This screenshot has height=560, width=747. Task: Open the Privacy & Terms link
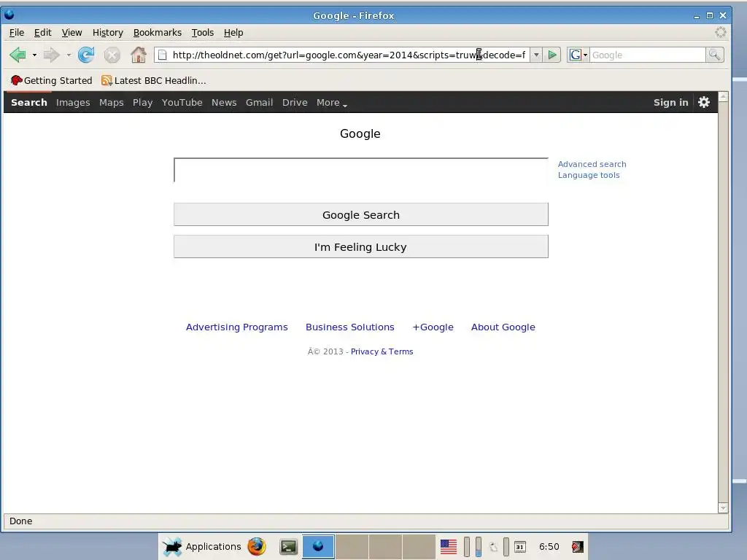click(382, 351)
